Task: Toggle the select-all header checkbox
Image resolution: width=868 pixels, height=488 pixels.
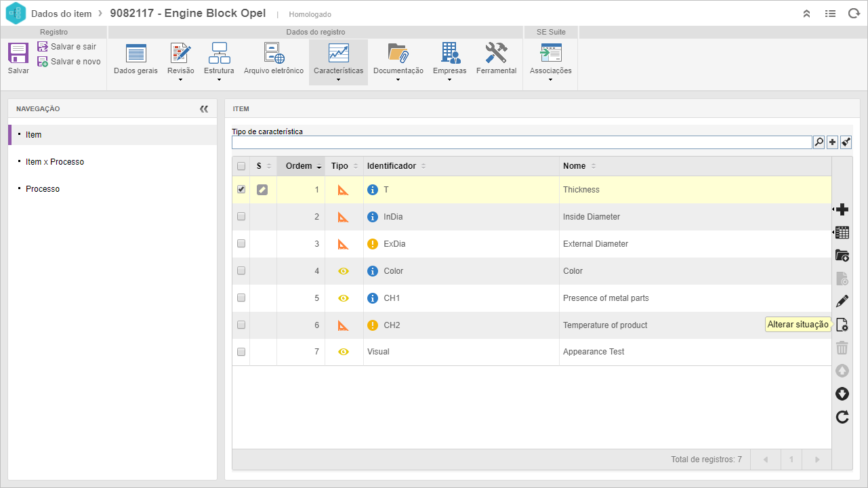Action: point(241,166)
